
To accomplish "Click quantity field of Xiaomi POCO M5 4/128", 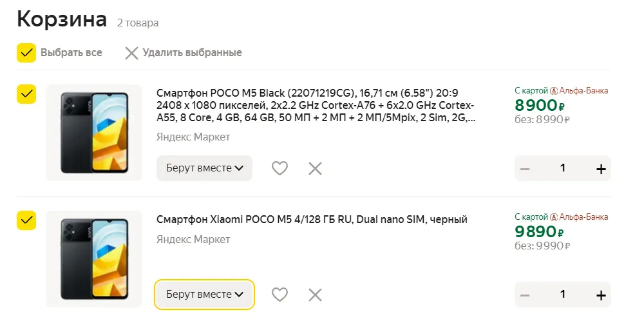I will coord(563,295).
